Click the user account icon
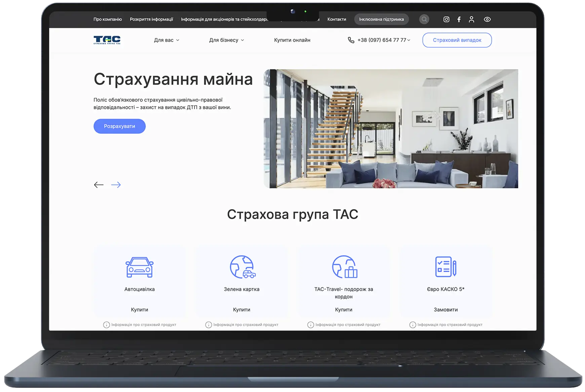The height and width of the screenshot is (392, 585). coord(472,19)
